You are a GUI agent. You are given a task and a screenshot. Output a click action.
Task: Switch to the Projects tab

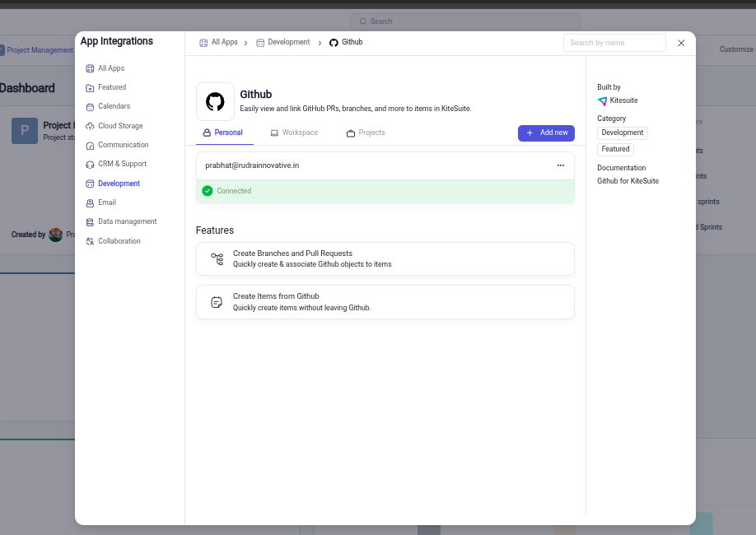[x=366, y=133]
